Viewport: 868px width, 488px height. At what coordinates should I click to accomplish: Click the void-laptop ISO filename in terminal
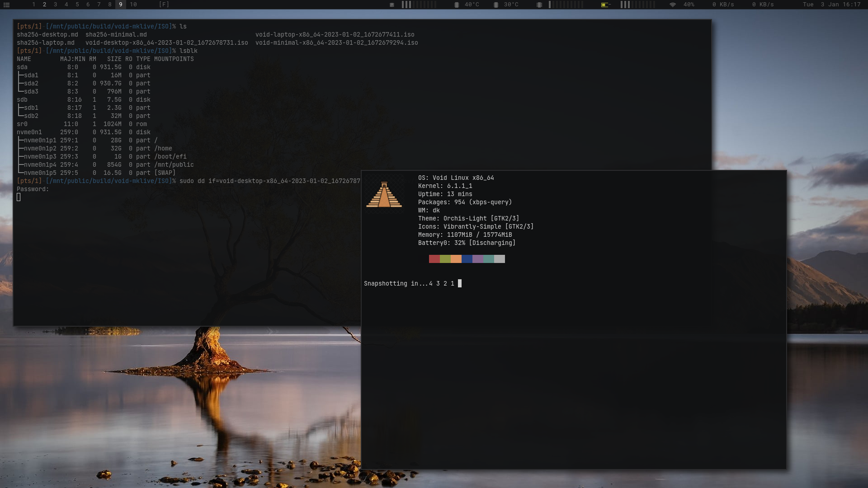(335, 34)
